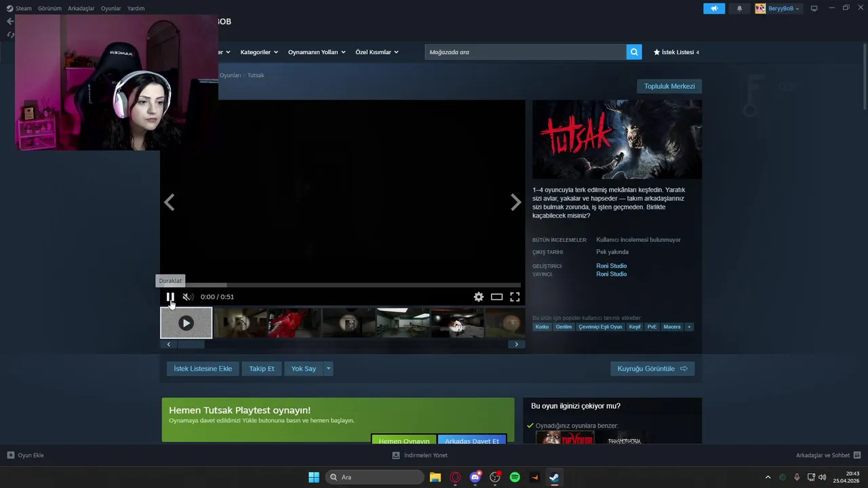868x488 pixels.
Task: Toggle theater mode on the video player
Action: (x=497, y=297)
